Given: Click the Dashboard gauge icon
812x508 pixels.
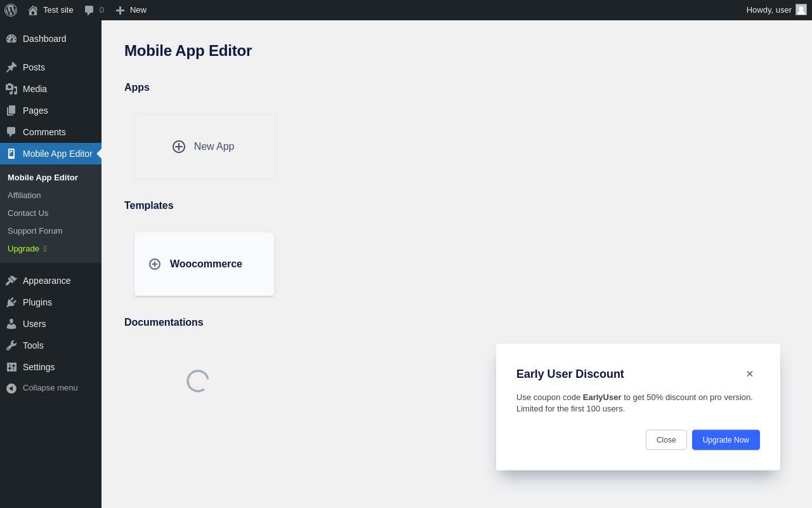Looking at the screenshot, I should (x=11, y=39).
